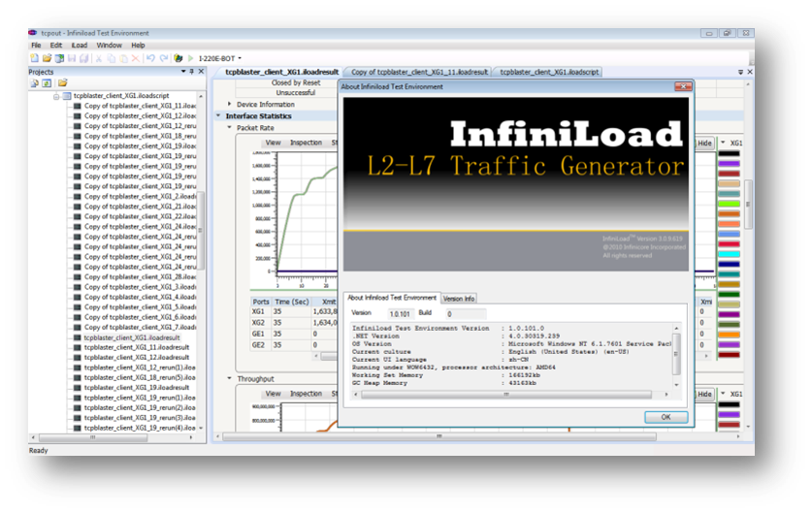Screen dimensions: 812x513
Task: Click the Redo arrow icon
Action: point(164,58)
